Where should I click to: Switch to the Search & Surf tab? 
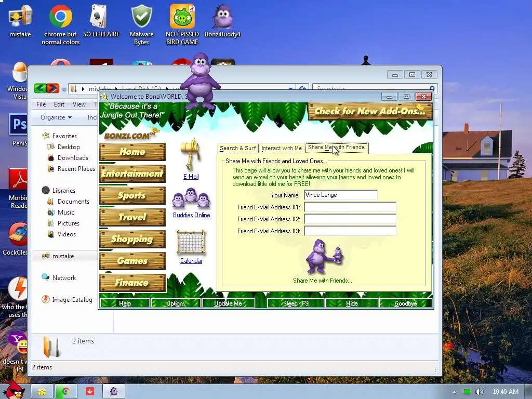(x=237, y=148)
